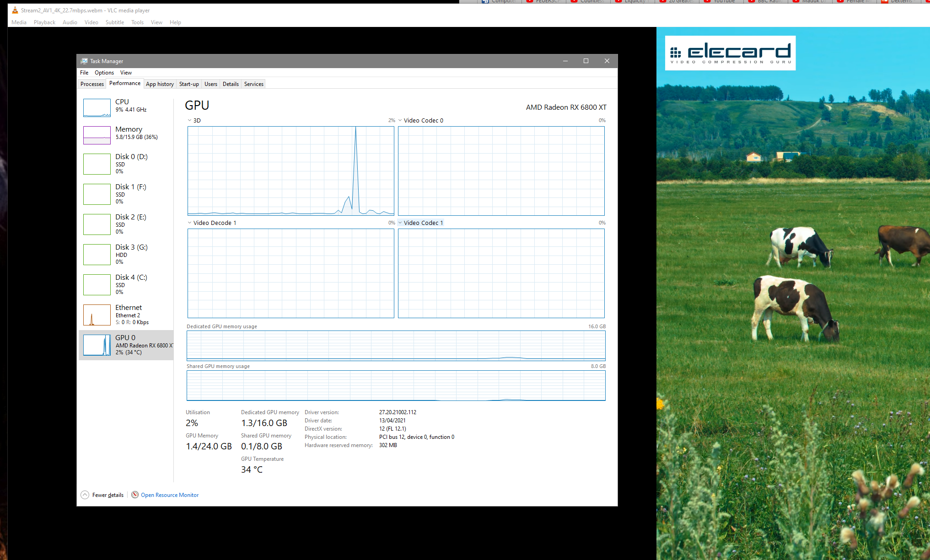Click the Fewer details button
Viewport: 930px width, 560px height.
click(x=108, y=495)
